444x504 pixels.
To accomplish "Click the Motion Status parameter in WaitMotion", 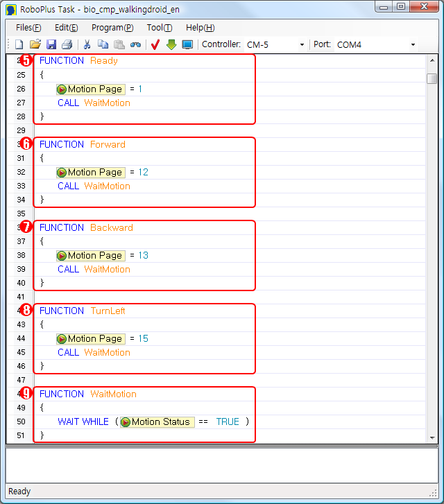I will click(x=157, y=422).
